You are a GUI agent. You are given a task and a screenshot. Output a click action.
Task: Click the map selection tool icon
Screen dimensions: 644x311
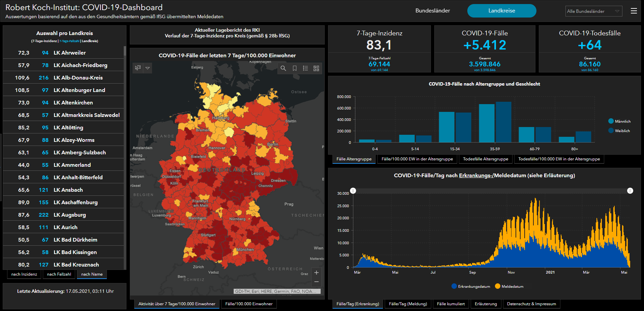click(138, 68)
